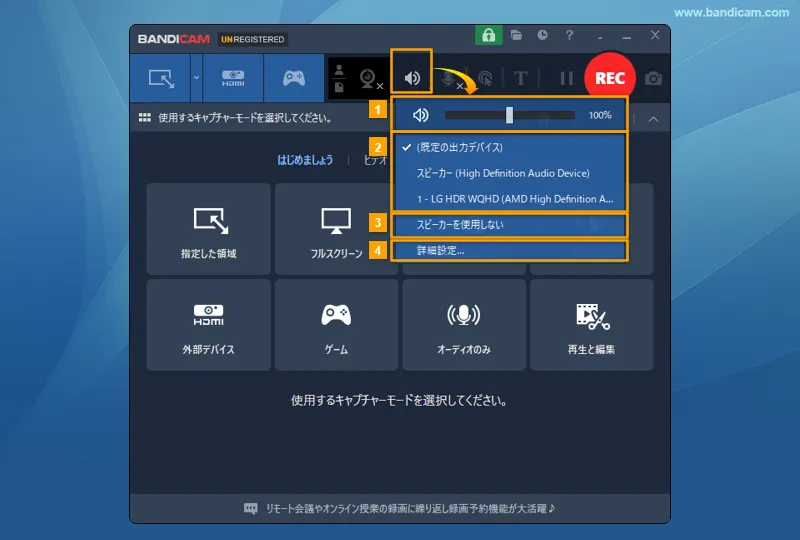Click the speaker sound icon in toolbar
The height and width of the screenshot is (540, 800).
412,78
